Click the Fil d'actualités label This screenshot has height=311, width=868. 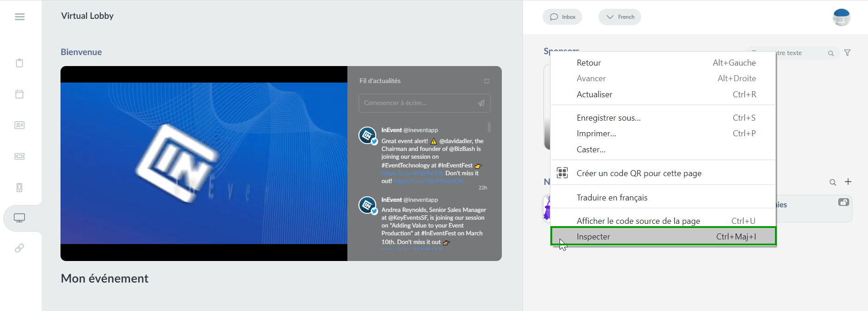pos(380,81)
